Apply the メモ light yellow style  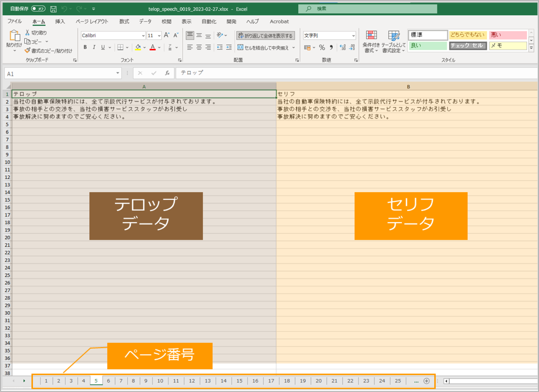point(508,46)
